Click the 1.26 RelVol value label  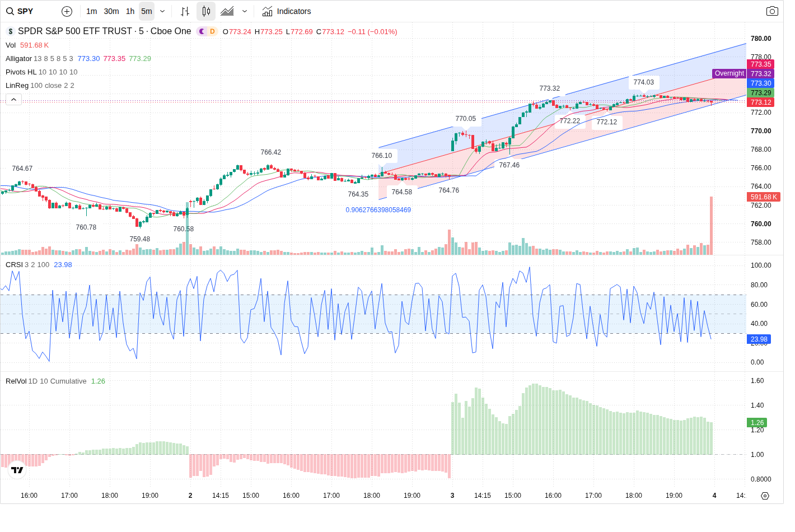[x=757, y=423]
